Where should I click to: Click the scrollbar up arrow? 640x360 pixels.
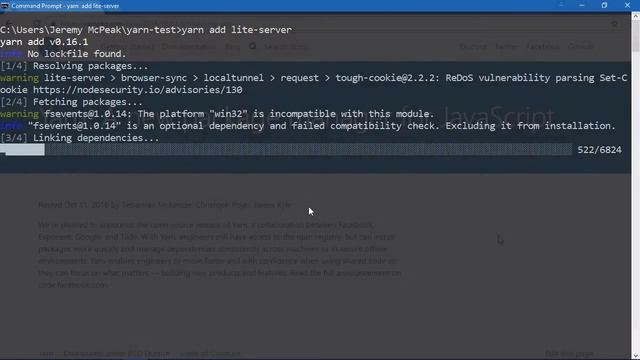[x=636, y=17]
